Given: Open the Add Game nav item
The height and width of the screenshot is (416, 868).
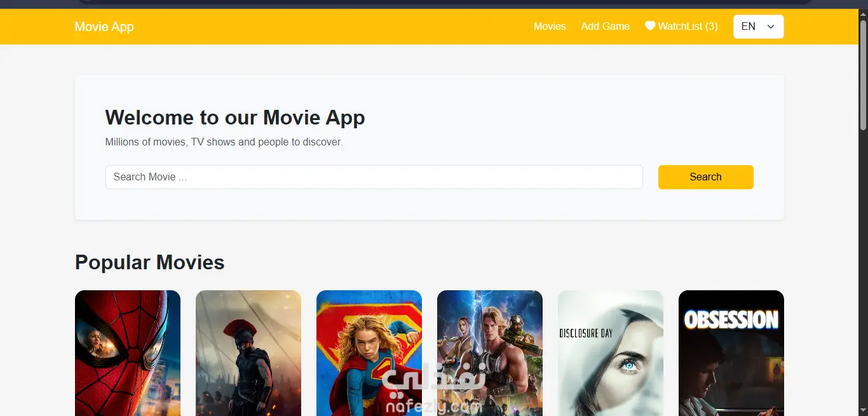Looking at the screenshot, I should point(606,26).
